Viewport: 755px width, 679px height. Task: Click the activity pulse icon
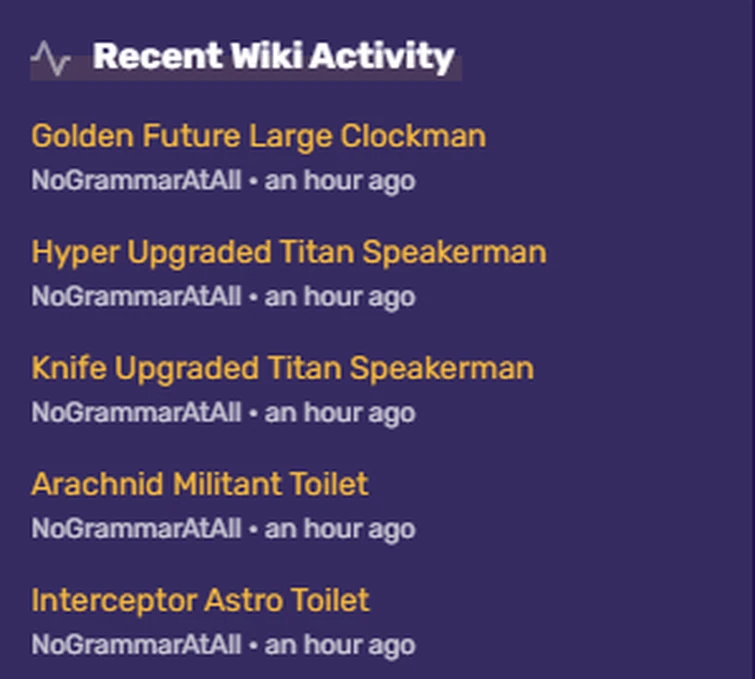pos(50,59)
